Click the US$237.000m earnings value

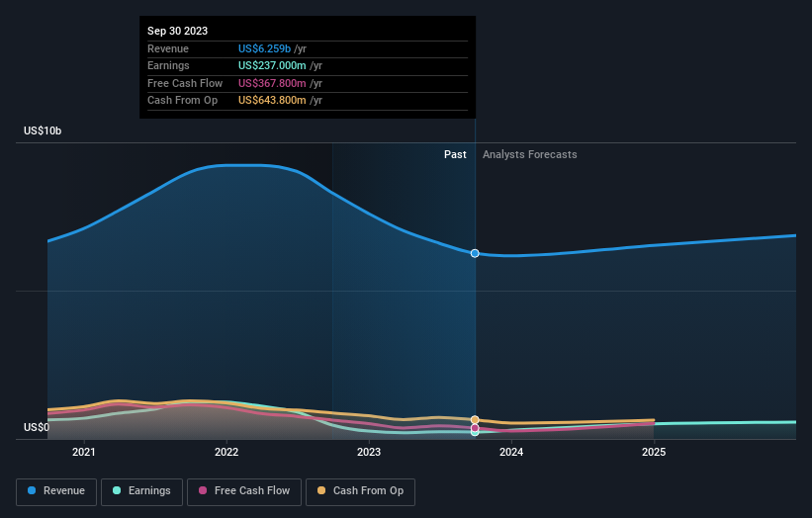[272, 65]
